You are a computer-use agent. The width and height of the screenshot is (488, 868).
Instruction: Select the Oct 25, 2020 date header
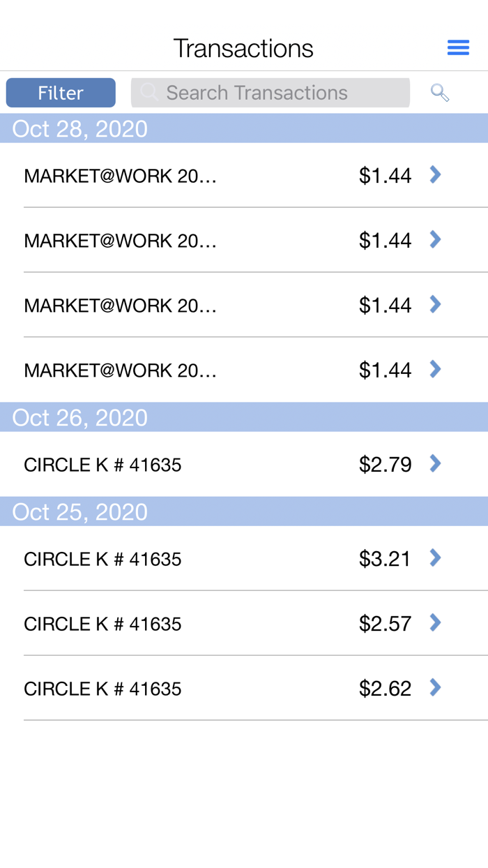point(79,511)
